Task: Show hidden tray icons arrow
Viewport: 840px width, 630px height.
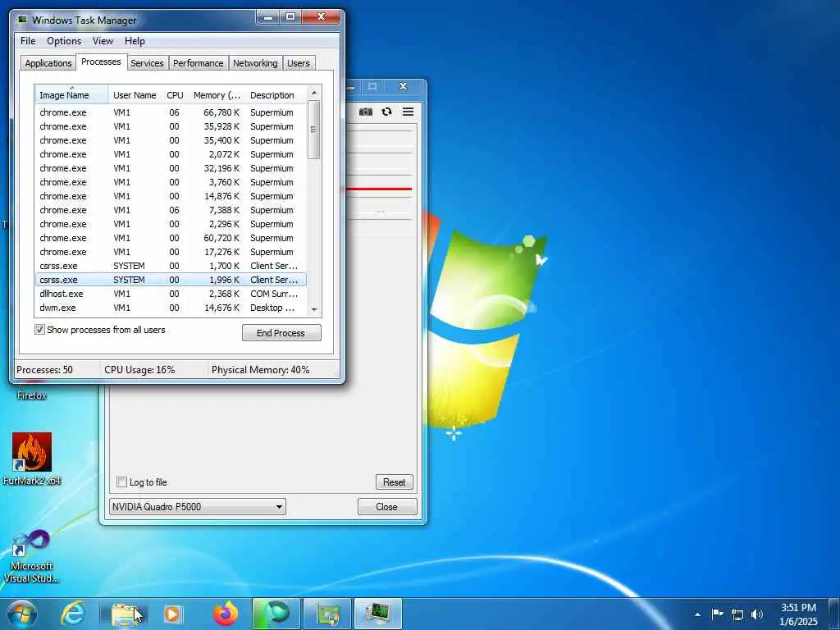Action: tap(697, 614)
